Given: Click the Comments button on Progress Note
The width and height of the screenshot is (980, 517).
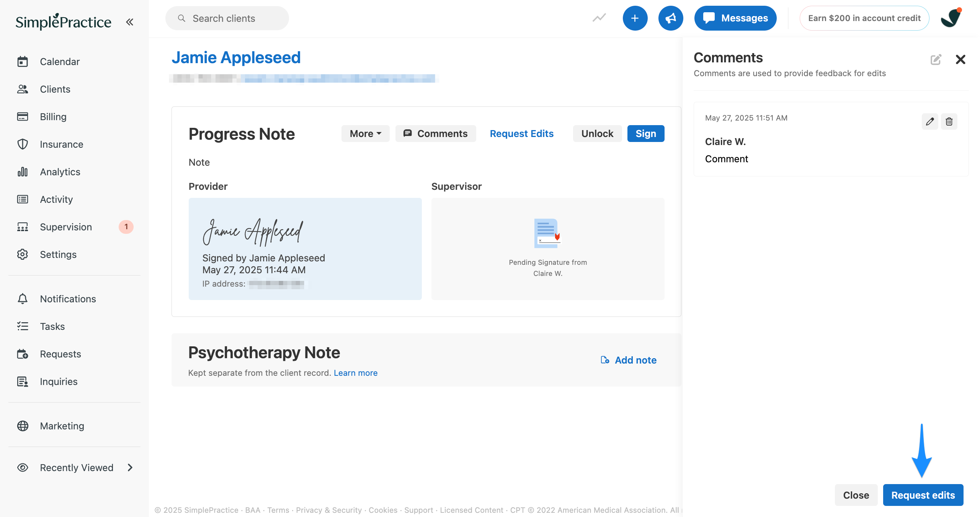Looking at the screenshot, I should click(436, 134).
